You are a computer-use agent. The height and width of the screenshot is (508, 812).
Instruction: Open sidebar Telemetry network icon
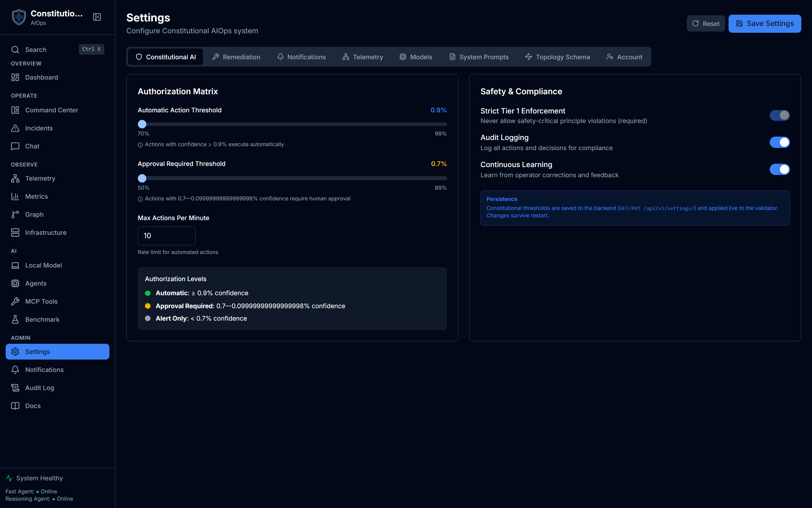[15, 178]
